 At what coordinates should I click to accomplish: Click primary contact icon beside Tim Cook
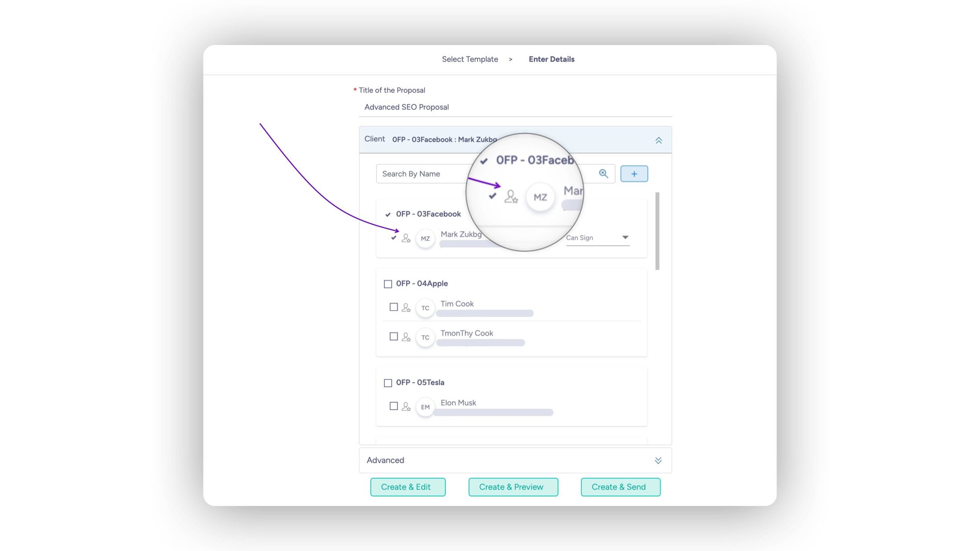[406, 308]
